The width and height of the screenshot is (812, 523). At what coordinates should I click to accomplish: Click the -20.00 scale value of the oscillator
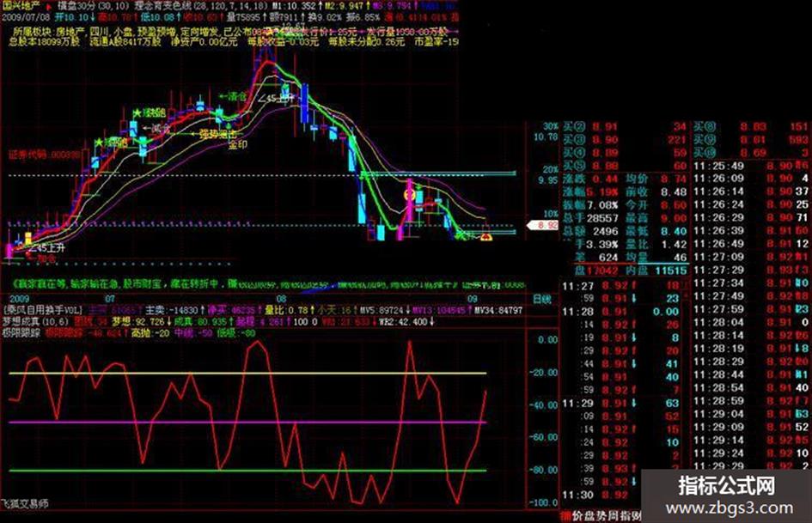[x=544, y=373]
